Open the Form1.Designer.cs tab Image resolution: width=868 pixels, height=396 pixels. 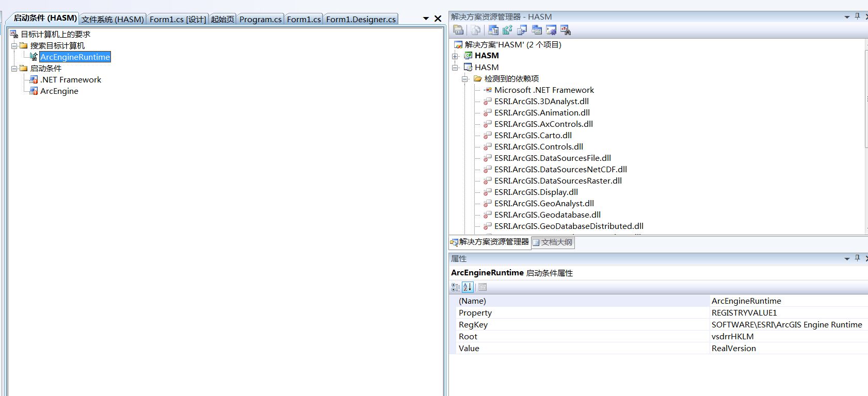click(x=361, y=19)
